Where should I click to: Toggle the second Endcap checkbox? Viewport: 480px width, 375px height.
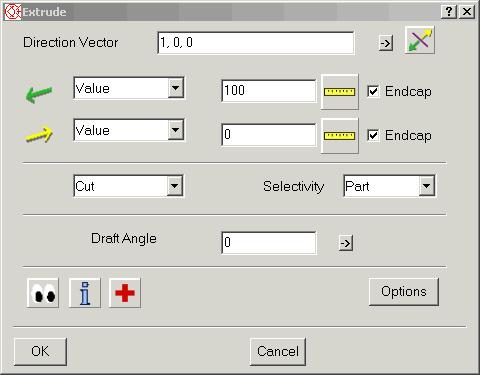click(373, 135)
